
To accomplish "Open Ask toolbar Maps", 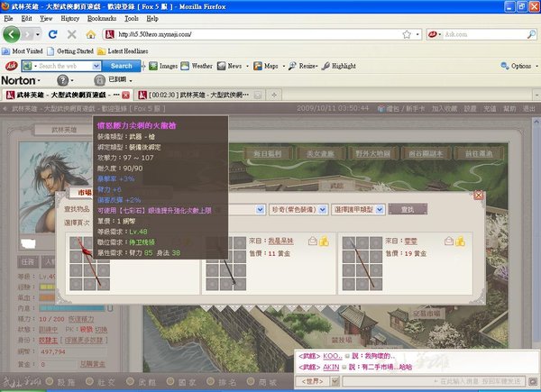I will coord(266,66).
